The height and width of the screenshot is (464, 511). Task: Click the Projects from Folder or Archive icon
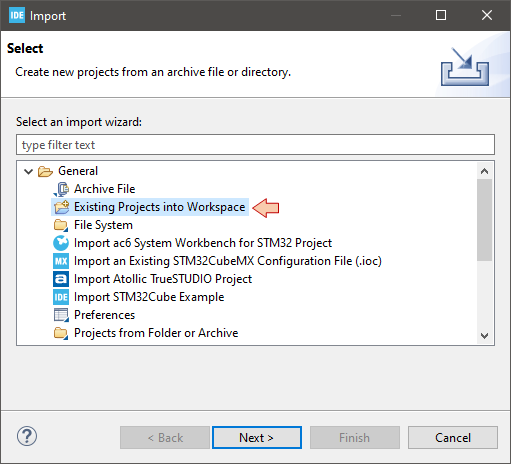(x=61, y=333)
